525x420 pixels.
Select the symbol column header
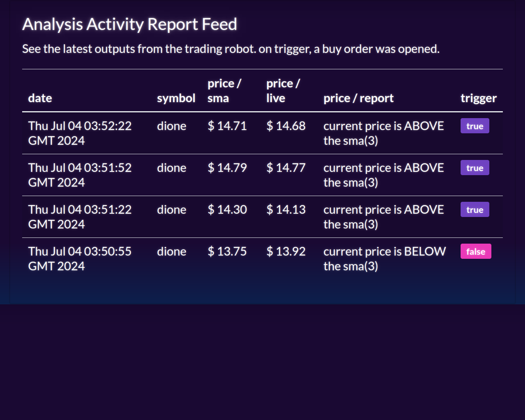click(x=176, y=98)
